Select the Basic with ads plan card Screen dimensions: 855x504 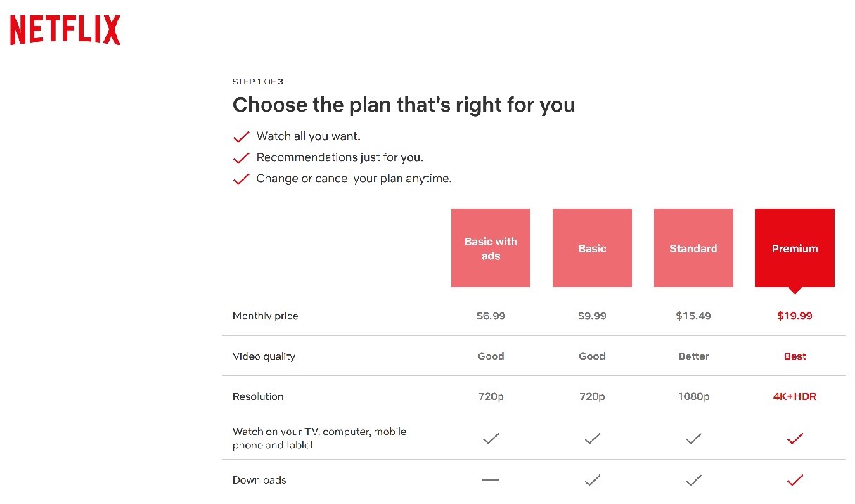coord(491,248)
